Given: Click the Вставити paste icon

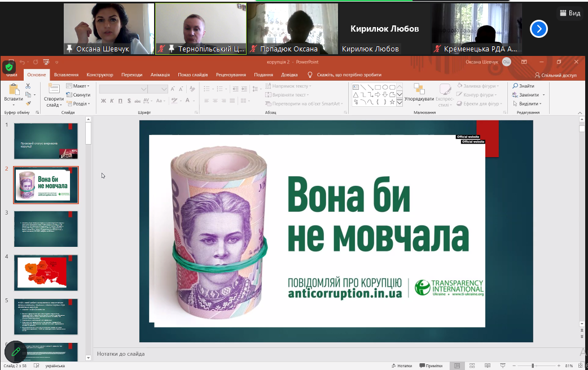Looking at the screenshot, I should click(14, 90).
